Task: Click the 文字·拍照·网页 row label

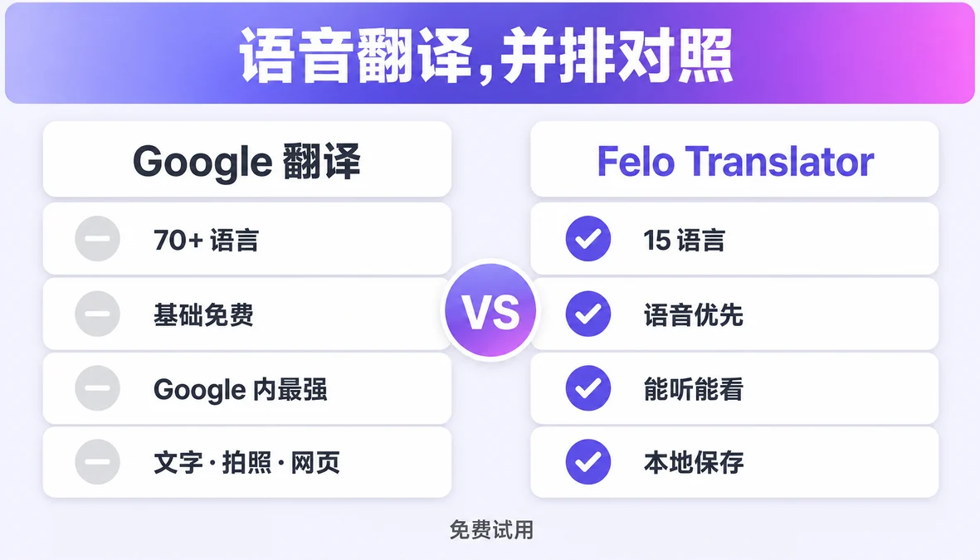Action: (x=247, y=462)
